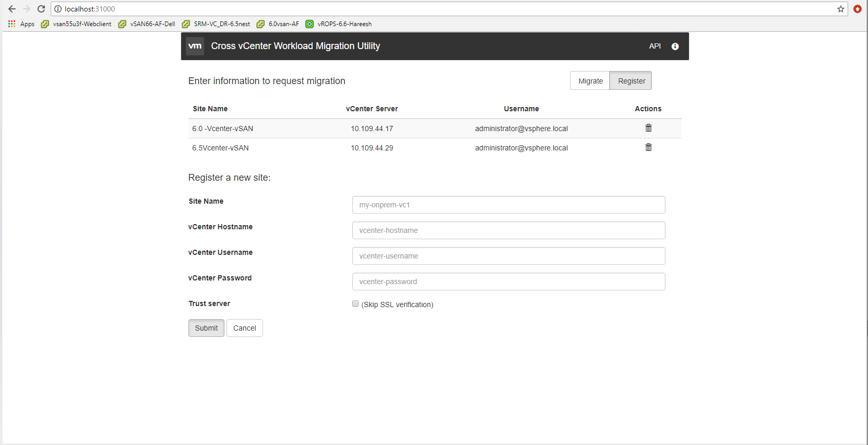Open the red browser extension icon
This screenshot has width=868, height=445.
857,9
